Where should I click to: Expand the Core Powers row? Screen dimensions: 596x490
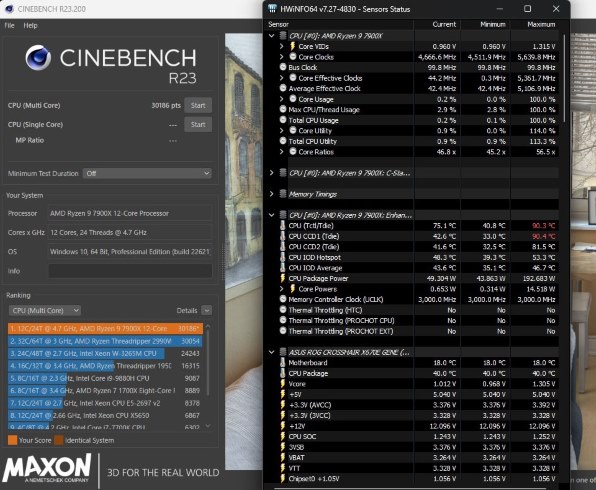click(282, 289)
